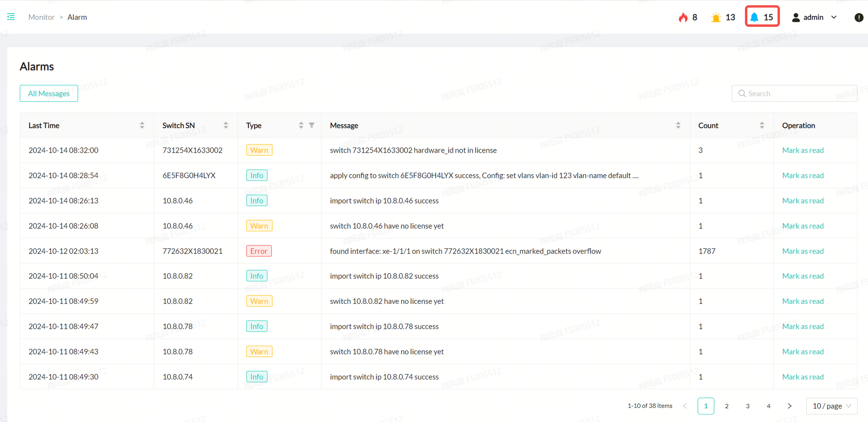Sort by Count column arrows
Viewport: 868px width, 422px height.
tap(762, 125)
